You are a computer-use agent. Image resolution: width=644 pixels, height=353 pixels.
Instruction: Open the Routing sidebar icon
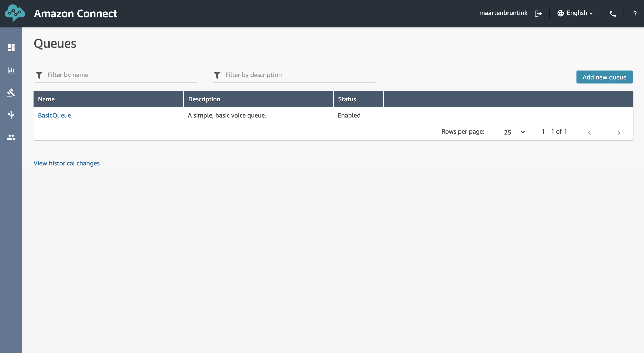[11, 92]
